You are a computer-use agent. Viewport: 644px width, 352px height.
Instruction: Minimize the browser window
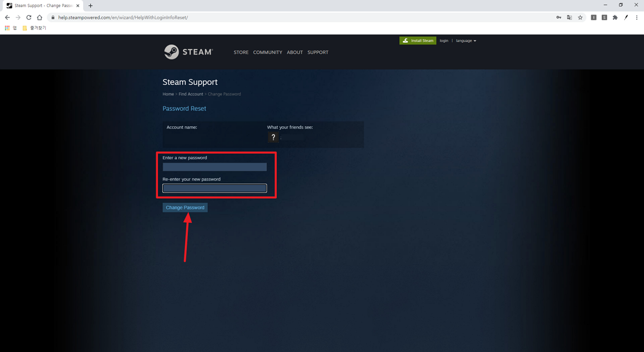[605, 5]
